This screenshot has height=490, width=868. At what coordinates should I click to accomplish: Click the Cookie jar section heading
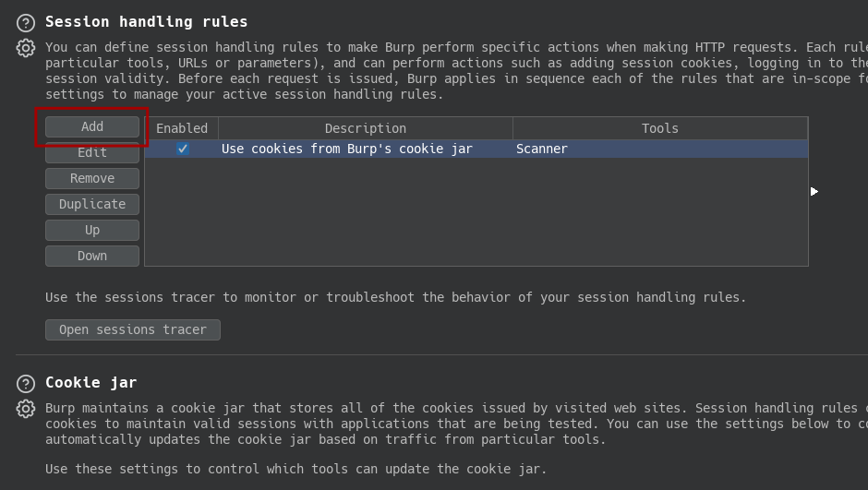pos(90,383)
